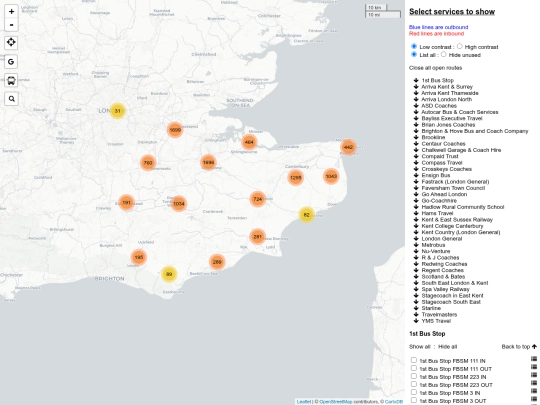The height and width of the screenshot is (405, 540).
Task: Open the map search magnifier control
Action: point(11,99)
